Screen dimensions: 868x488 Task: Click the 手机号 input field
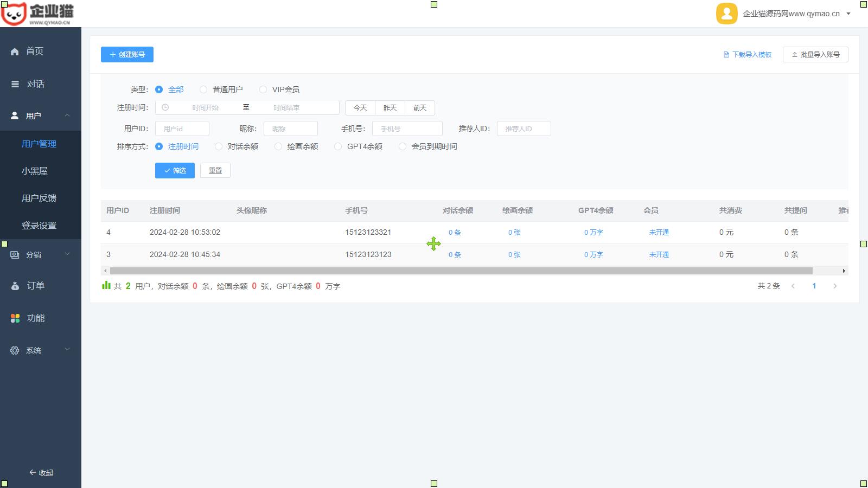click(407, 129)
